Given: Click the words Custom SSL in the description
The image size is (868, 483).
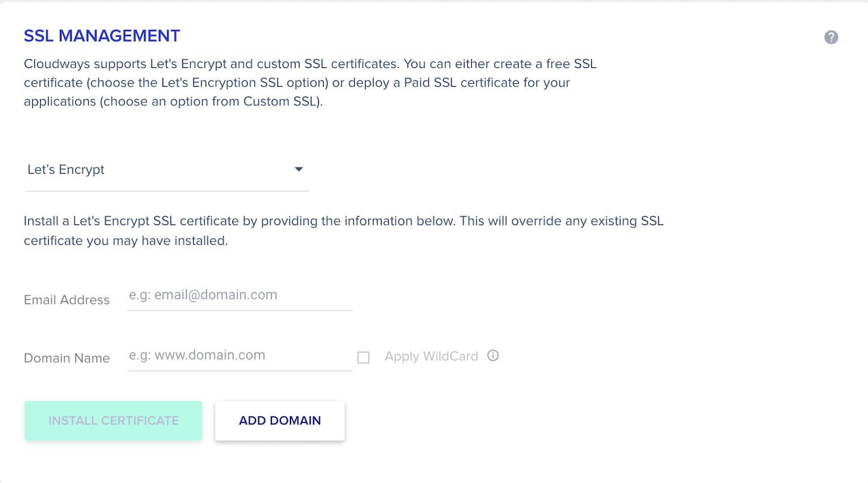Looking at the screenshot, I should [x=281, y=102].
